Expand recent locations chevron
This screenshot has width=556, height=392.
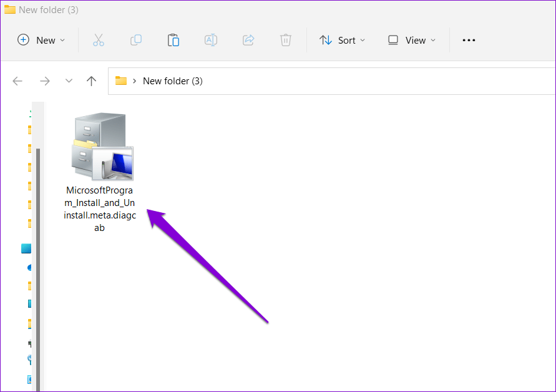point(69,81)
